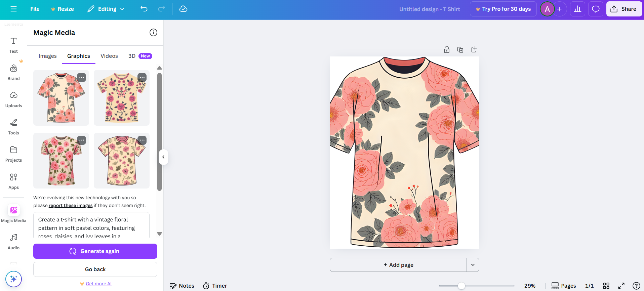Click the report these images link
644x291 pixels.
[x=71, y=206]
